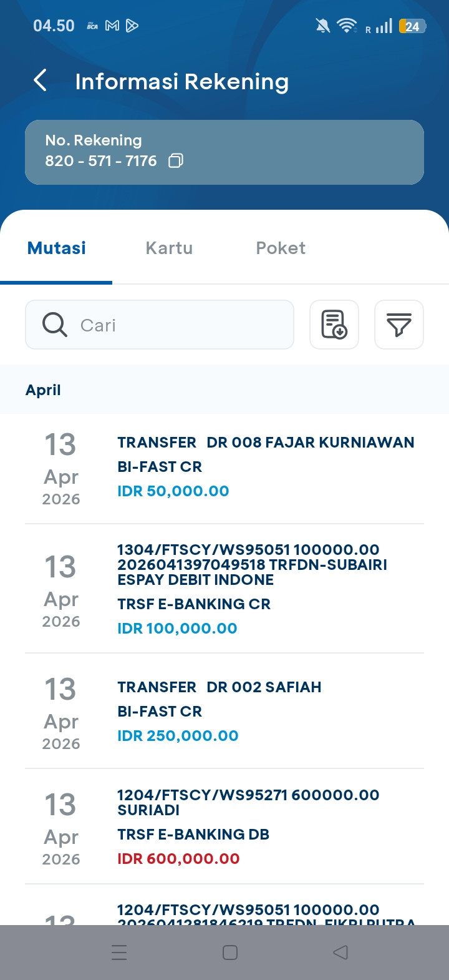This screenshot has width=449, height=980.
Task: Tap the back arrow icon
Action: click(x=41, y=81)
